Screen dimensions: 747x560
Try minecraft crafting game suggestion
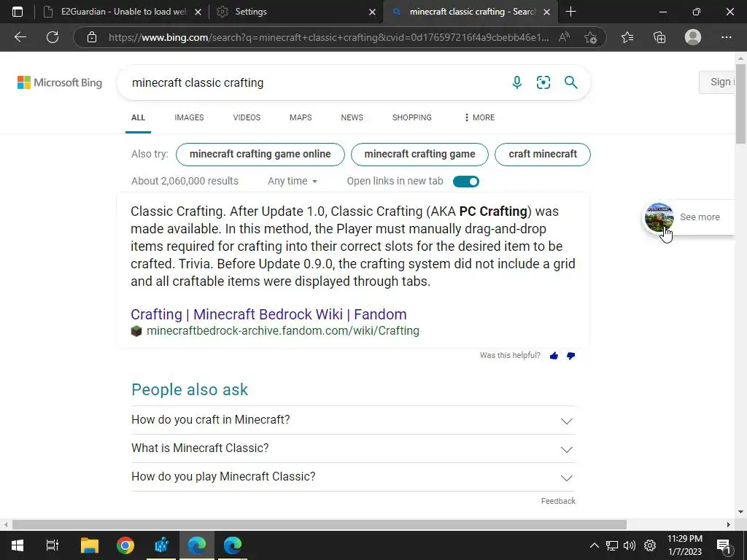(x=419, y=155)
